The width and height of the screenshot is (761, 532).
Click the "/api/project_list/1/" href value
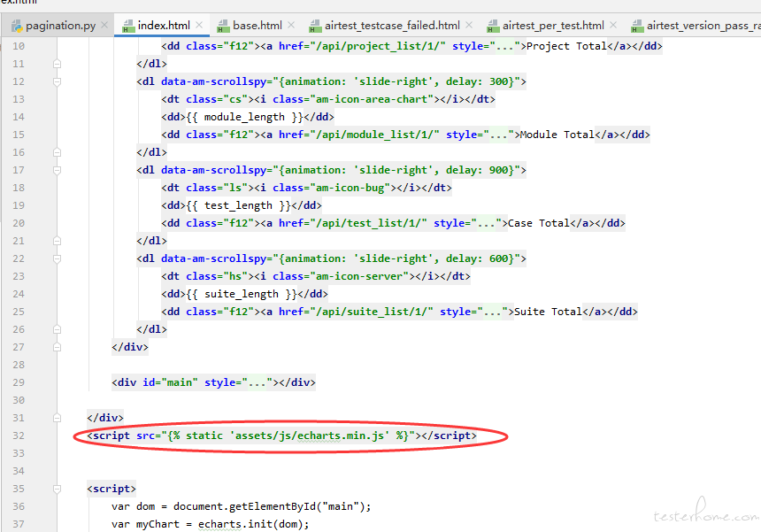point(380,46)
